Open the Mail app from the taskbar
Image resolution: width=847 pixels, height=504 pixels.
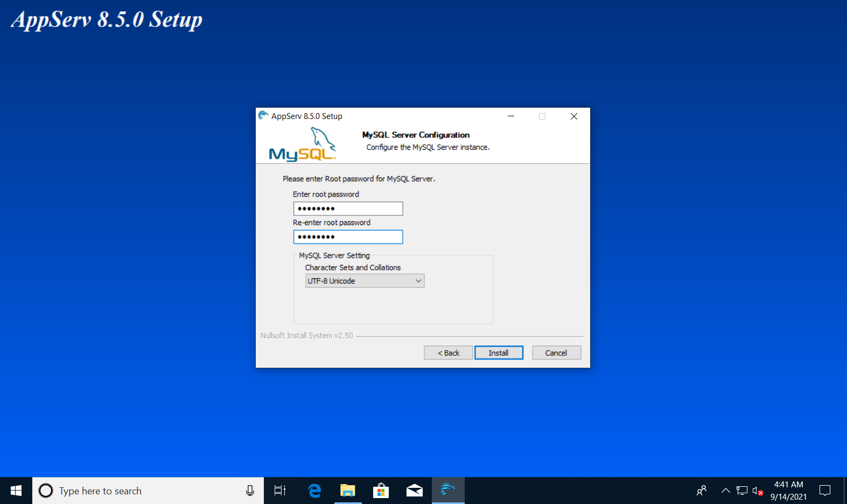415,491
